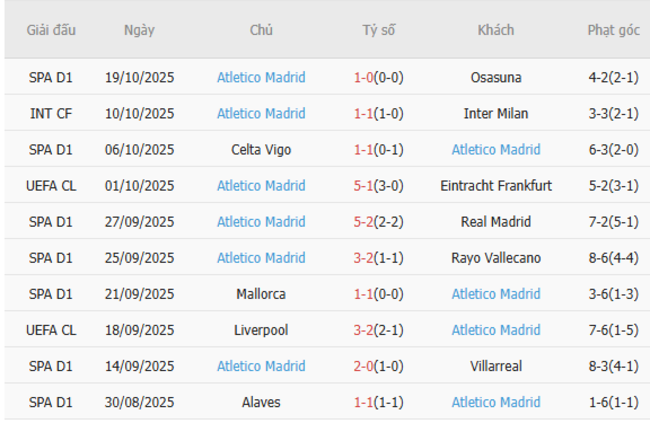Click the Phạt góc column header
The width and height of the screenshot is (650, 432).
point(613,30)
